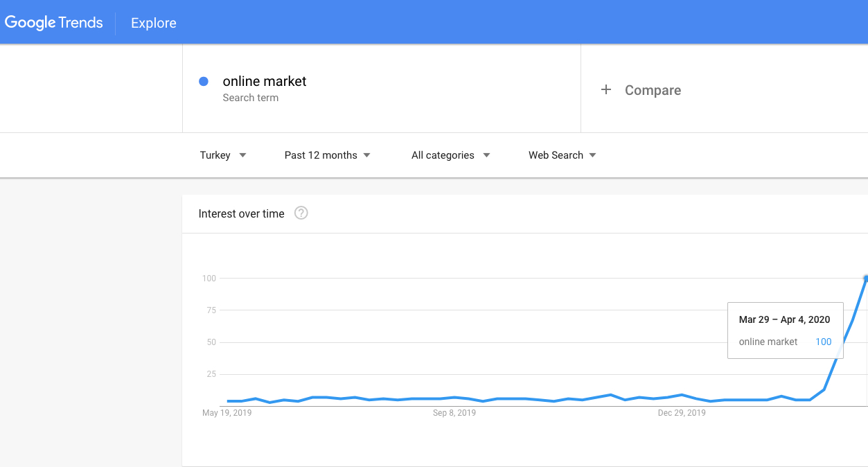The height and width of the screenshot is (467, 868).
Task: Click the peak data point on the chart
Action: (866, 278)
